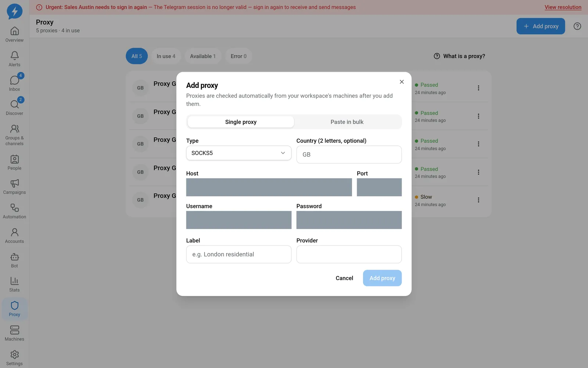
Task: Focus the Password input field
Action: point(349,220)
